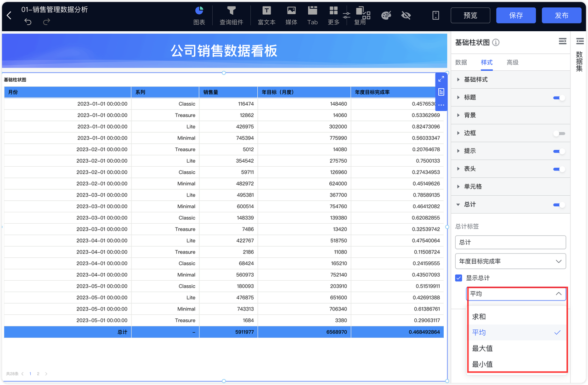Turn off the 总计 total switch
Viewport: 588px width, 385px height.
point(559,205)
